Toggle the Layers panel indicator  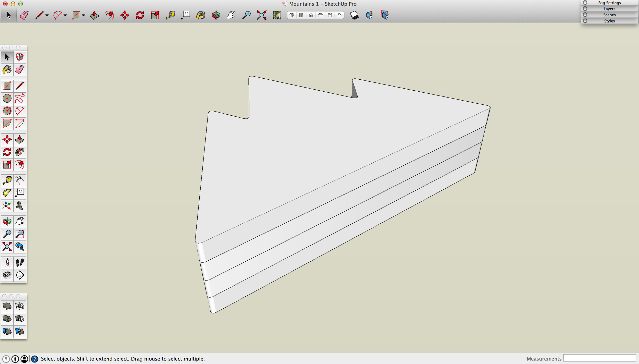click(x=585, y=9)
